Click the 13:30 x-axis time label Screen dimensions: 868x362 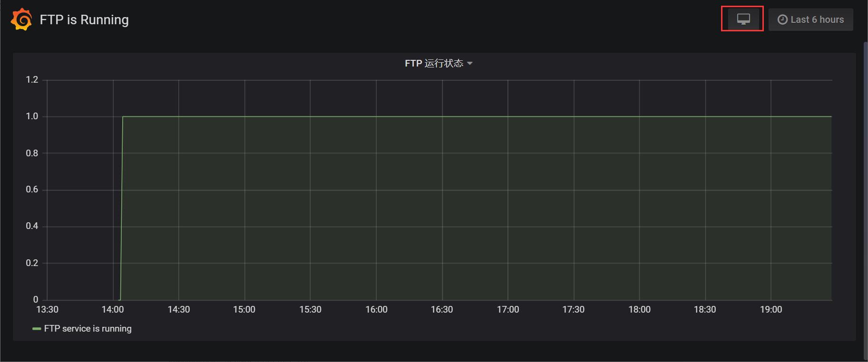[x=47, y=310]
